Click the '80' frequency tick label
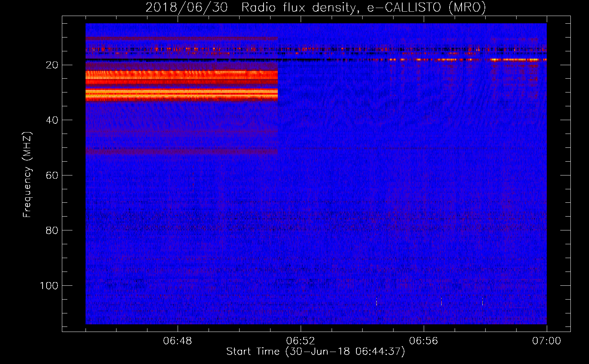This screenshot has width=589, height=364. (x=52, y=230)
